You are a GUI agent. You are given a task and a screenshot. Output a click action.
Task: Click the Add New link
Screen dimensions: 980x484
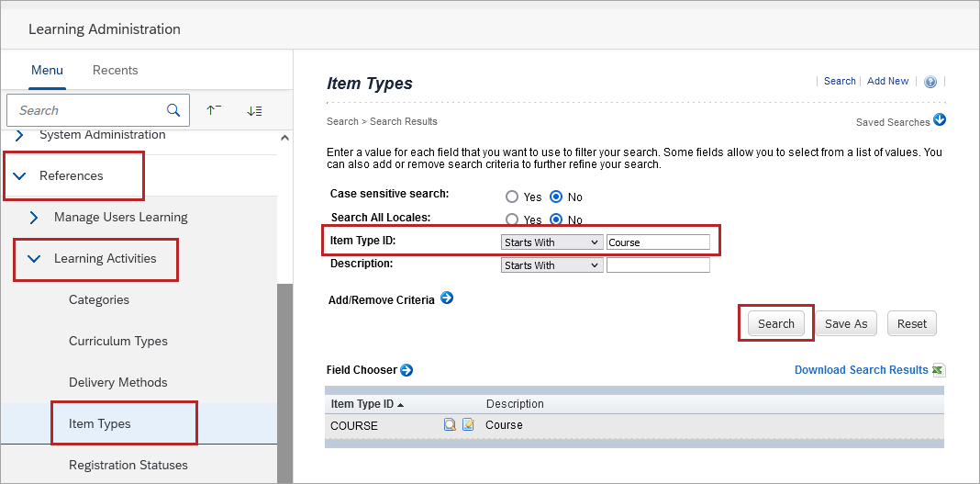click(887, 81)
